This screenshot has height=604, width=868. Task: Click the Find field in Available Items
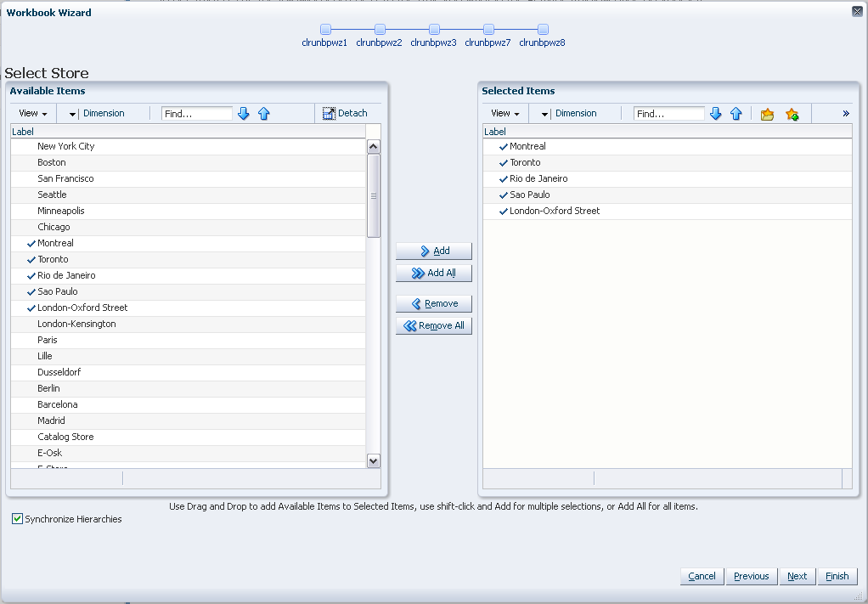point(196,114)
